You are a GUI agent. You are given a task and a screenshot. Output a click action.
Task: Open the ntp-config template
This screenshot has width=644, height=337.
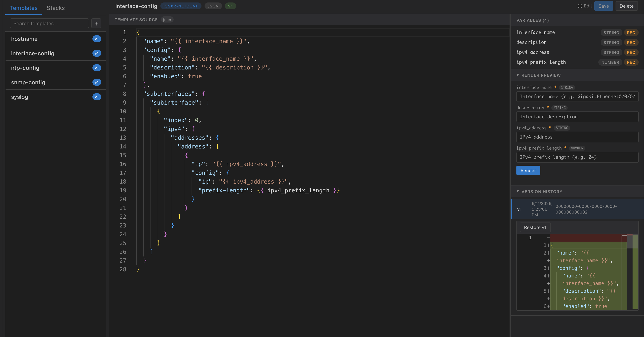pyautogui.click(x=56, y=68)
